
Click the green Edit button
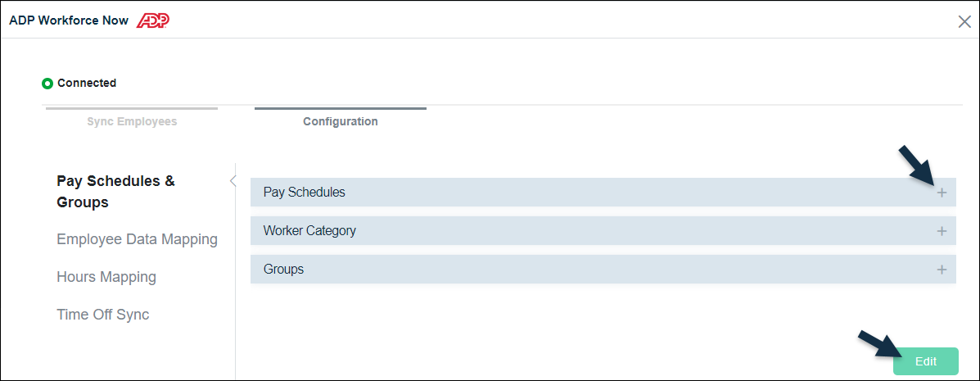926,361
